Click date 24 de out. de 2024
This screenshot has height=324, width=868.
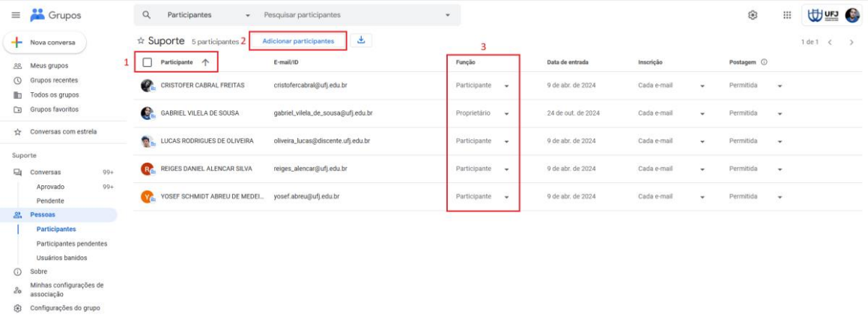[574, 113]
